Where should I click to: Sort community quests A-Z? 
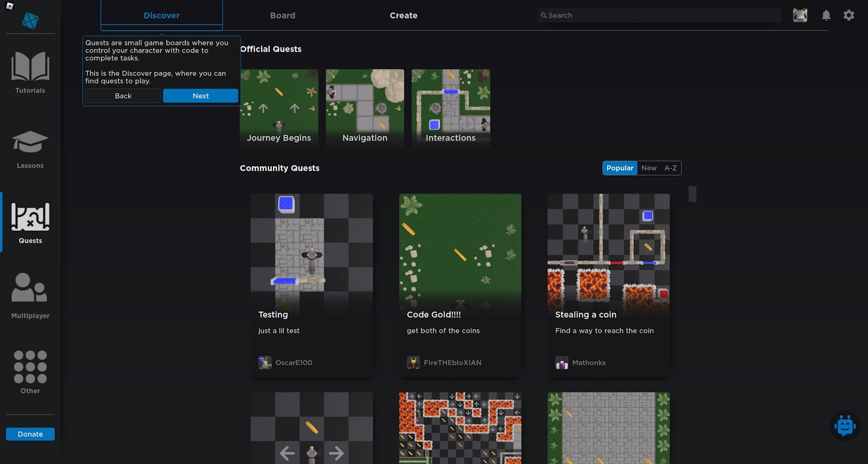pyautogui.click(x=670, y=168)
